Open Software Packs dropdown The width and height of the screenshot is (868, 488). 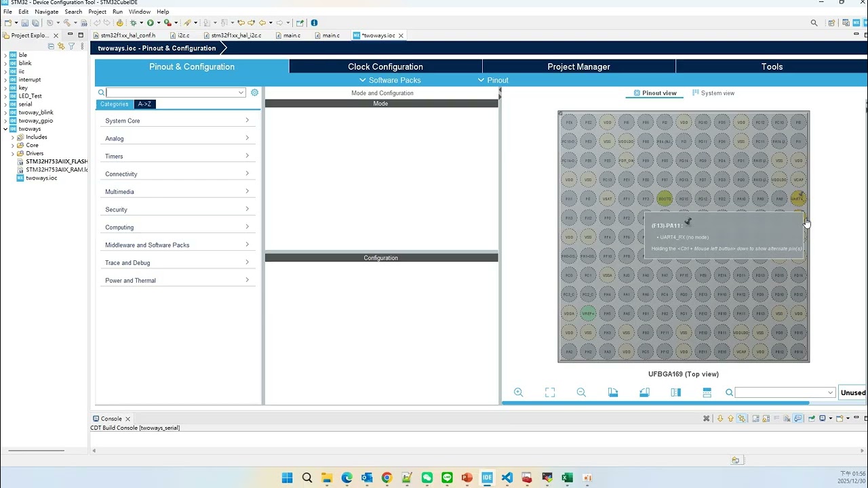pyautogui.click(x=390, y=80)
